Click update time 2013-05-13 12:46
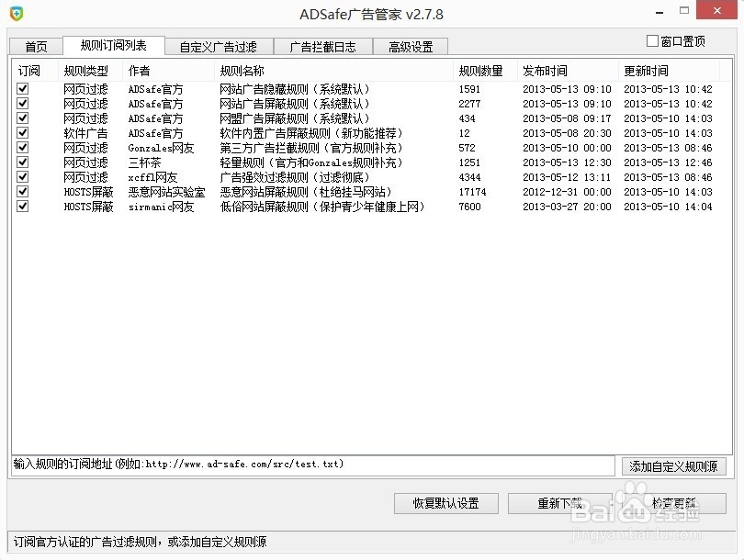 pyautogui.click(x=668, y=162)
